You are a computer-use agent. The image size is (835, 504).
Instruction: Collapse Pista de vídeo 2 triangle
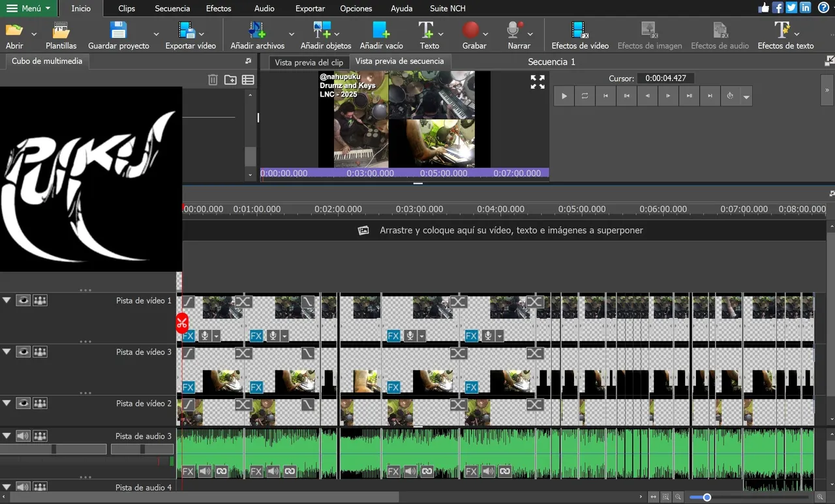7,403
